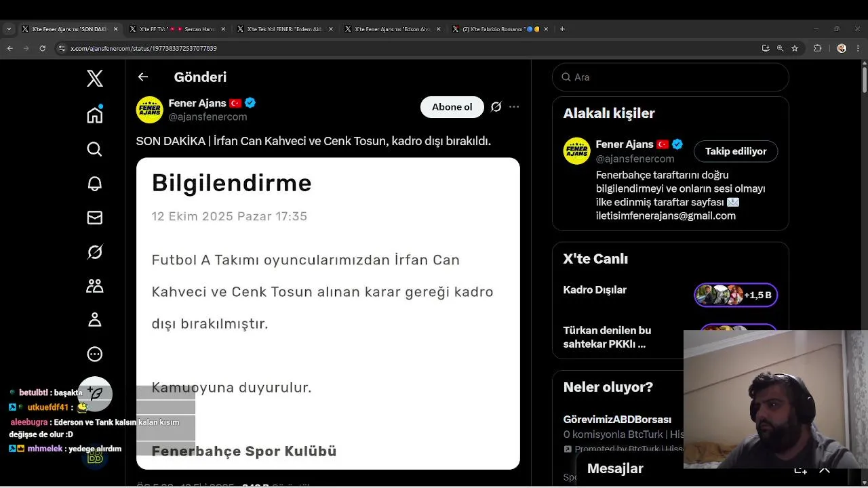Close the Fabrizio Romano tab
Image resolution: width=868 pixels, height=488 pixels.
[x=546, y=29]
